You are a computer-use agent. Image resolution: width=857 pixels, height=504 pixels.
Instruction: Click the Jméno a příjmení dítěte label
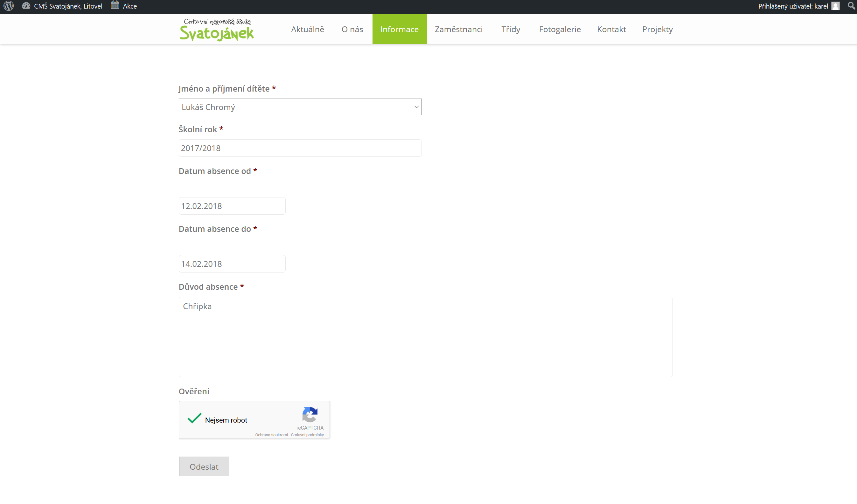(x=224, y=89)
